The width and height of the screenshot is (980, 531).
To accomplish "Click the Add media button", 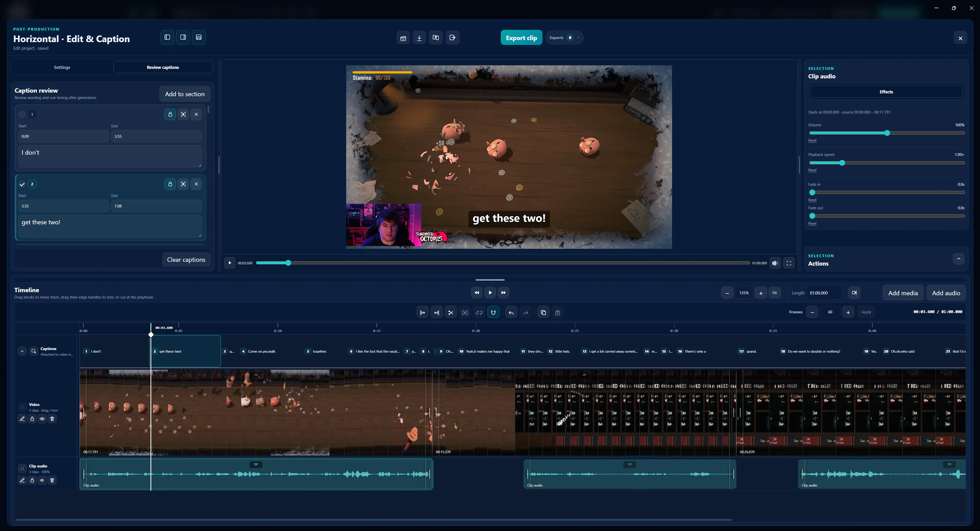I will click(903, 293).
